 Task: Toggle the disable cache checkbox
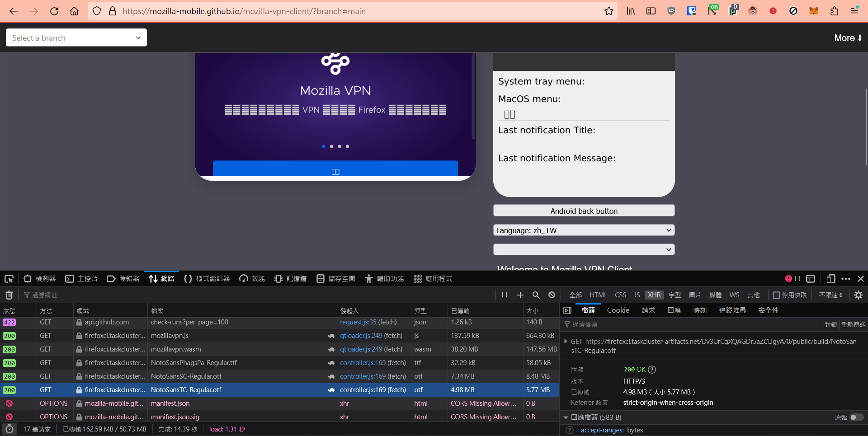[776, 295]
